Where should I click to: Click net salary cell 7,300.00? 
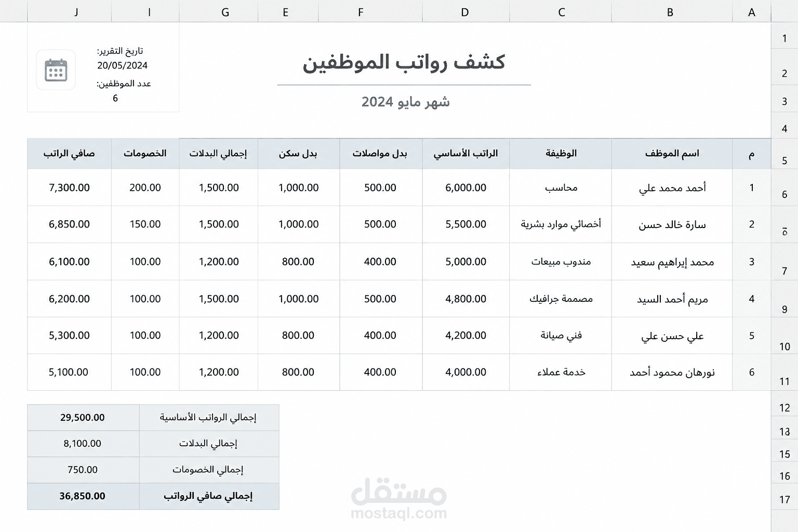click(x=69, y=188)
